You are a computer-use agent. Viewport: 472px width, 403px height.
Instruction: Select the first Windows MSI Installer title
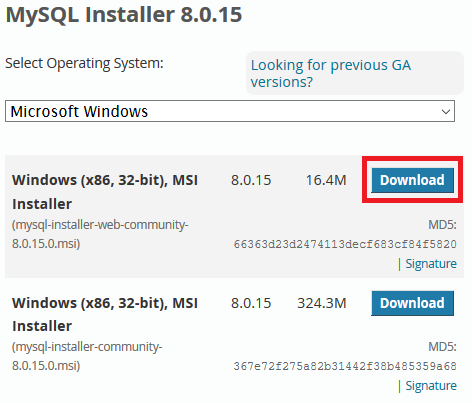(x=105, y=192)
